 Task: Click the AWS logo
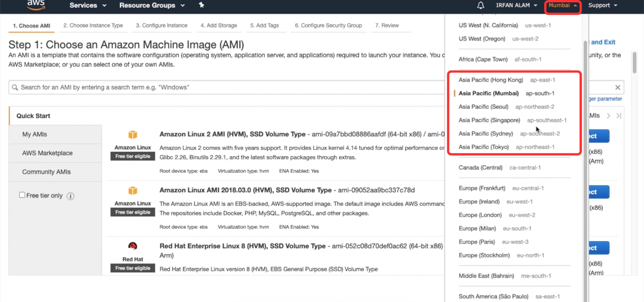coord(36,5)
